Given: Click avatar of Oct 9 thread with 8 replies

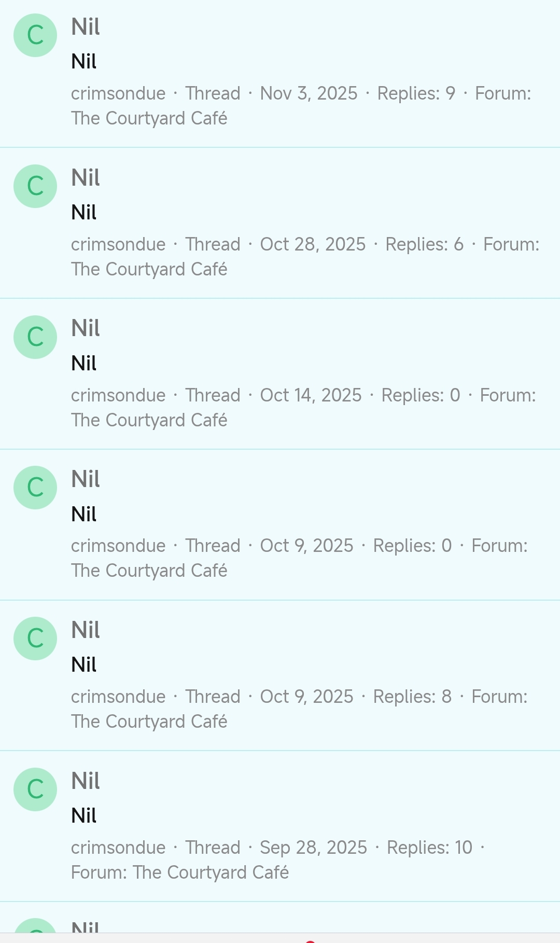Looking at the screenshot, I should 35,639.
